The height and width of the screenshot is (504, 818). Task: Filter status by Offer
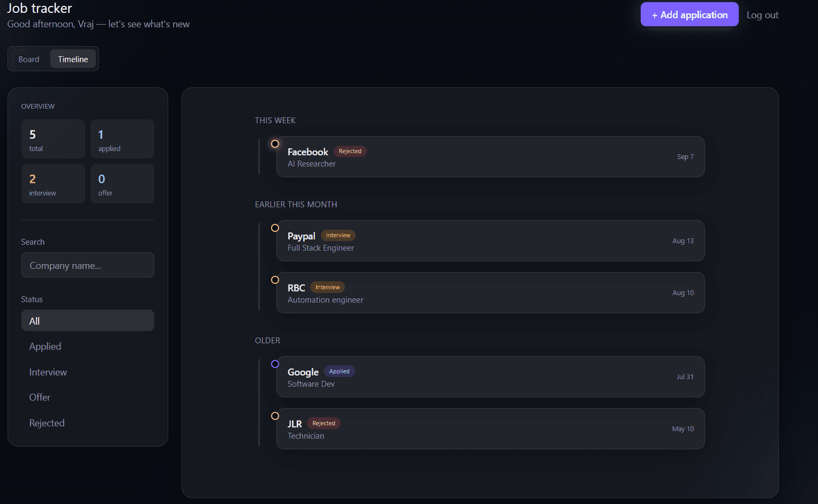(88, 397)
